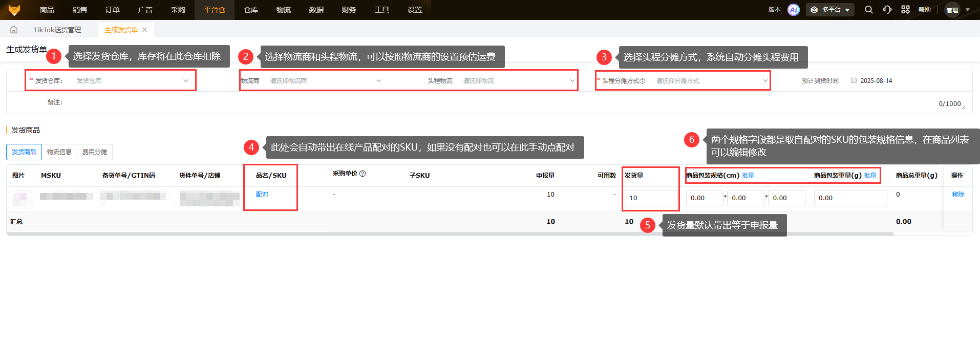Click the 品名/SKU column header
This screenshot has width=980, height=362.
(271, 176)
